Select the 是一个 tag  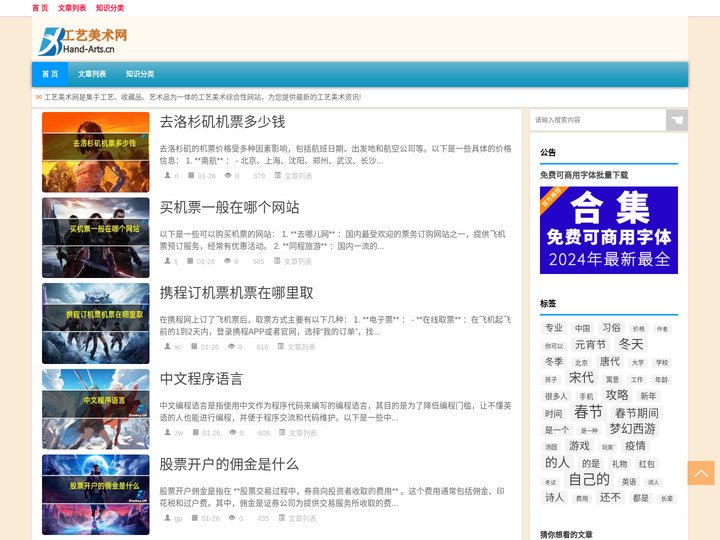(x=556, y=430)
